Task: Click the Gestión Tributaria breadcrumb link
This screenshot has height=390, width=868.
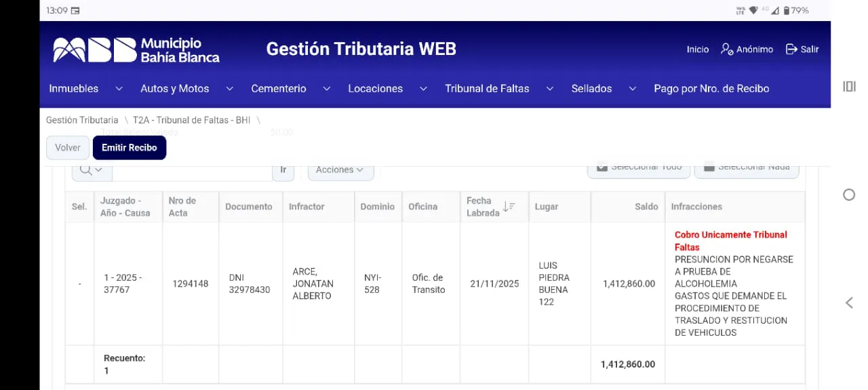Action: 82,120
